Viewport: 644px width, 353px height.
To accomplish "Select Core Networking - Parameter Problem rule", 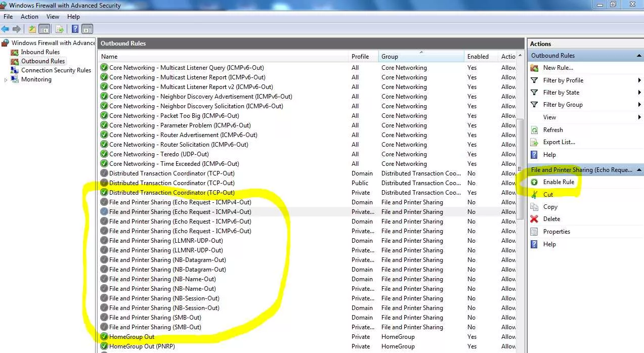I will click(180, 125).
